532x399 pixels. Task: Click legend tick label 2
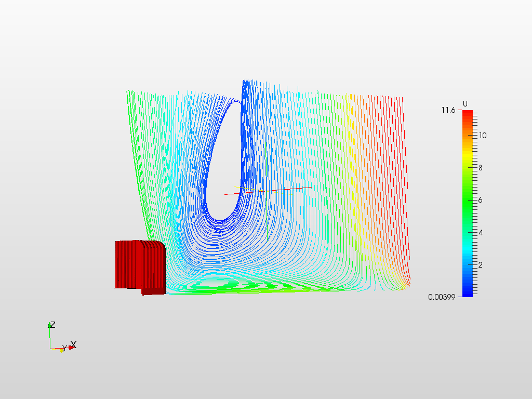click(481, 264)
